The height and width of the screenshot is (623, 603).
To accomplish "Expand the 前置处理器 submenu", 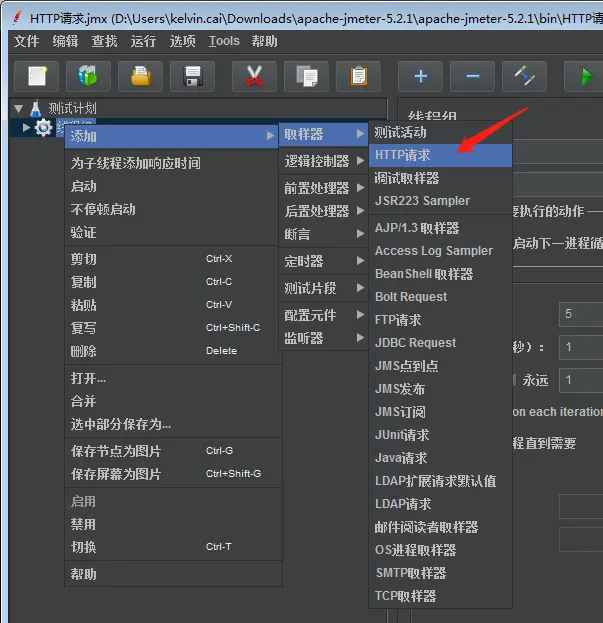I will pos(324,188).
